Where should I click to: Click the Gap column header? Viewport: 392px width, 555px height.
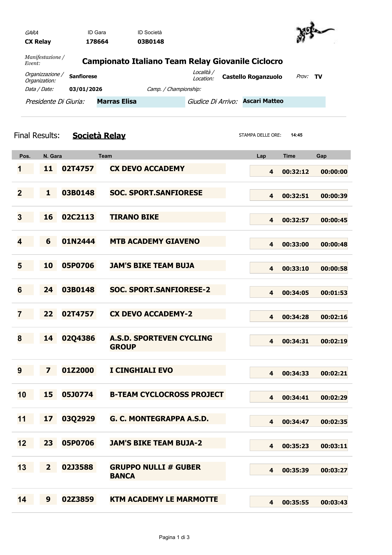(321, 156)
